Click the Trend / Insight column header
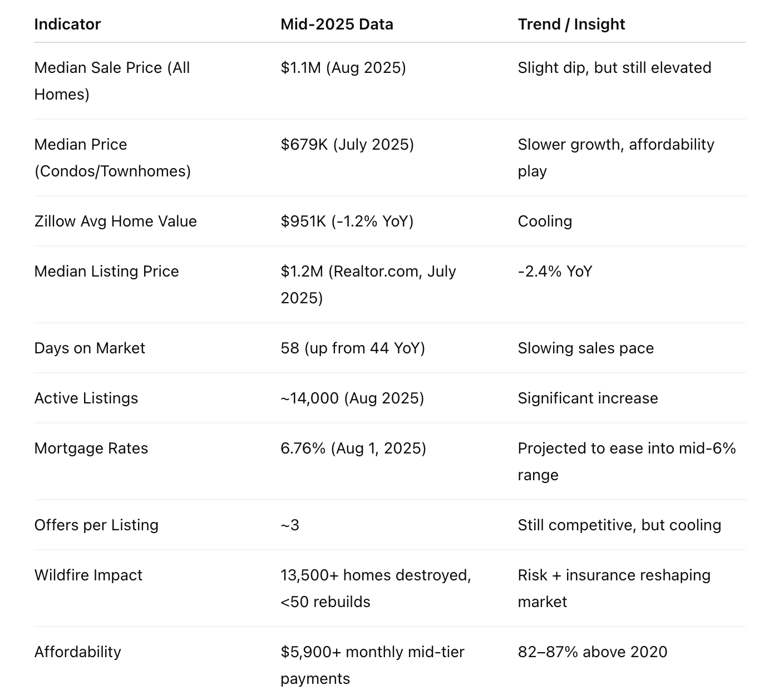Image resolution: width=784 pixels, height=700 pixels. point(571,24)
